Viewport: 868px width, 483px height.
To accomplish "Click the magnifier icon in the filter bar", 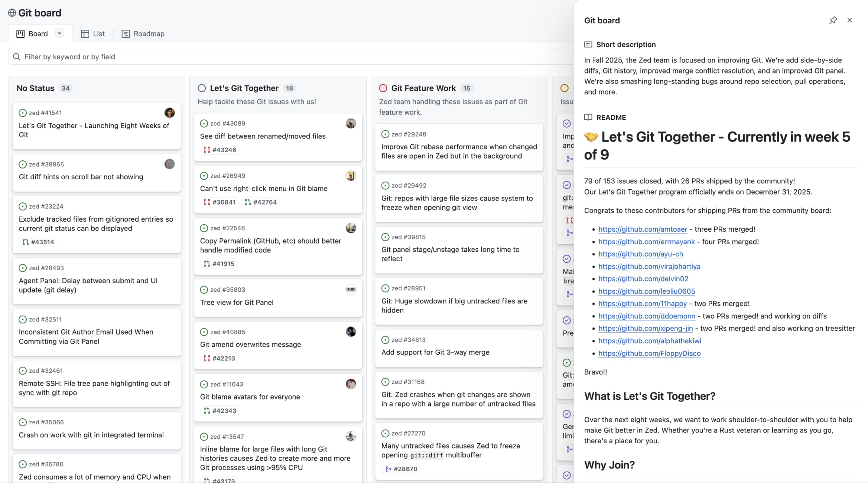I will coord(16,56).
